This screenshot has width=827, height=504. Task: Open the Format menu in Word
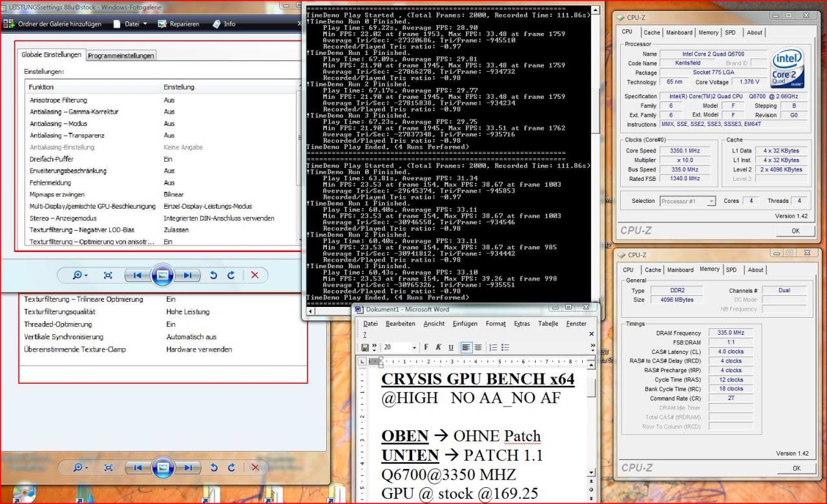pyautogui.click(x=496, y=324)
